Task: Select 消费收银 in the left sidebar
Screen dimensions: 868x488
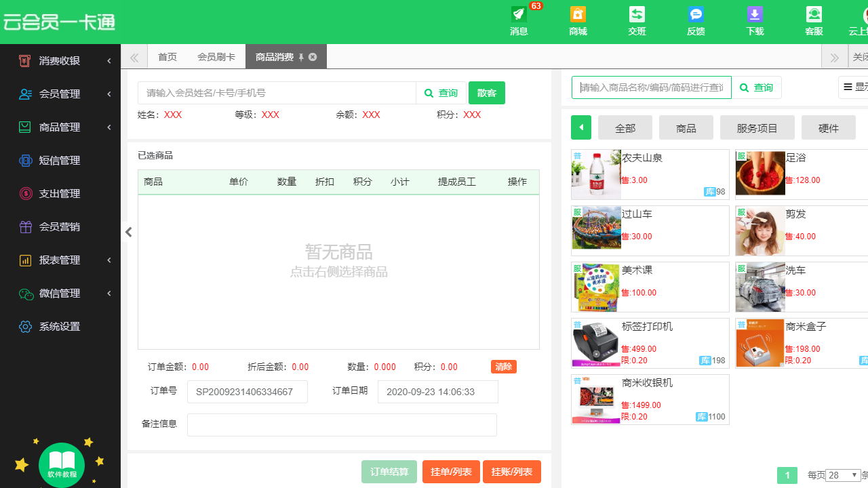Action: point(61,60)
